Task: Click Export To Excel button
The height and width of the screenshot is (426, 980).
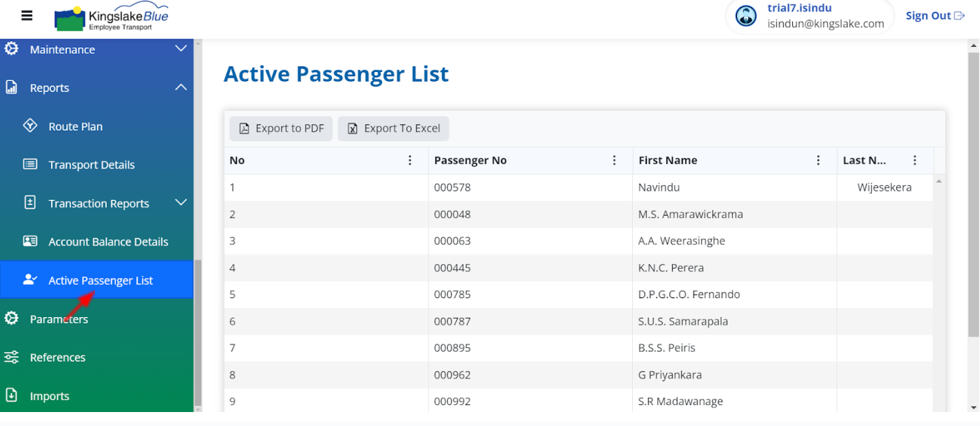Action: pyautogui.click(x=393, y=128)
